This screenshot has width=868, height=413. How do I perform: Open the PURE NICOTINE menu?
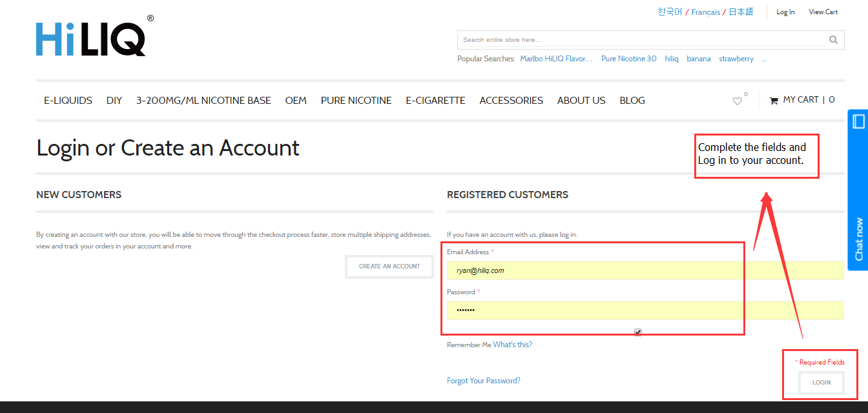click(x=356, y=101)
